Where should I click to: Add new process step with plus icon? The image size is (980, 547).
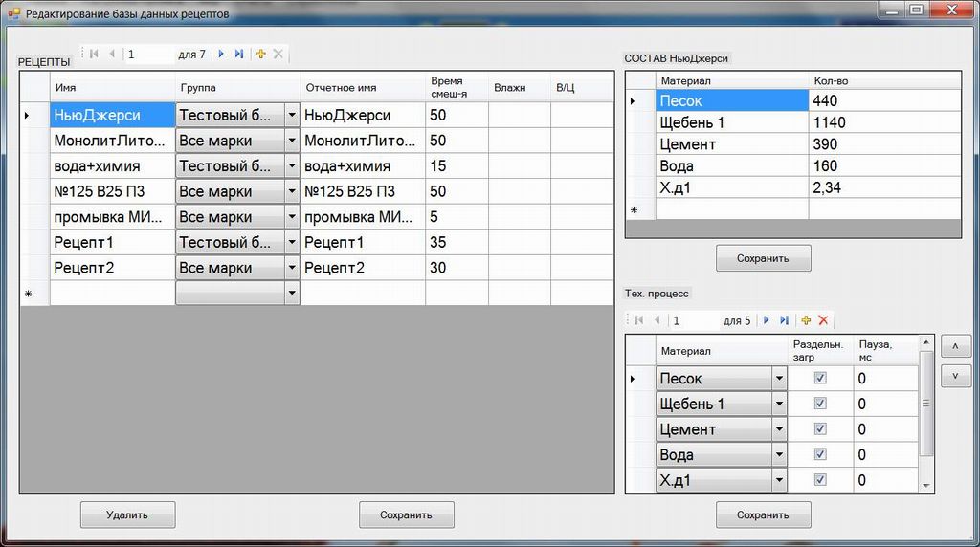[x=806, y=320]
